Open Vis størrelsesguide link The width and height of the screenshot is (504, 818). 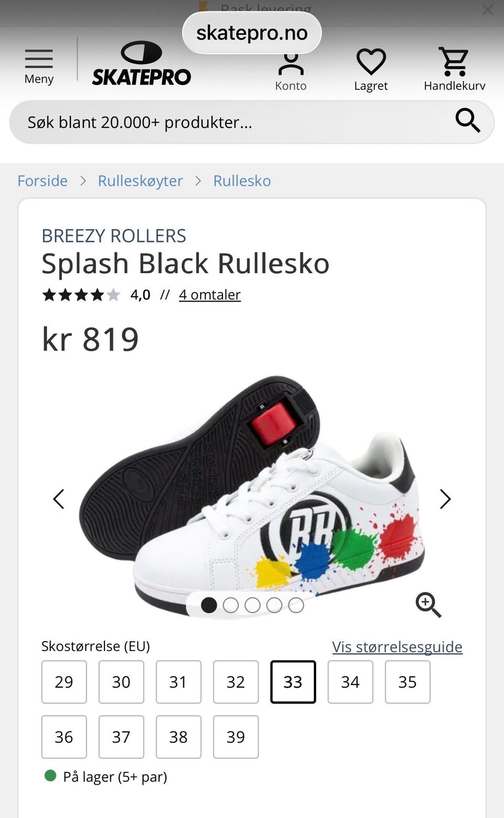(x=397, y=647)
